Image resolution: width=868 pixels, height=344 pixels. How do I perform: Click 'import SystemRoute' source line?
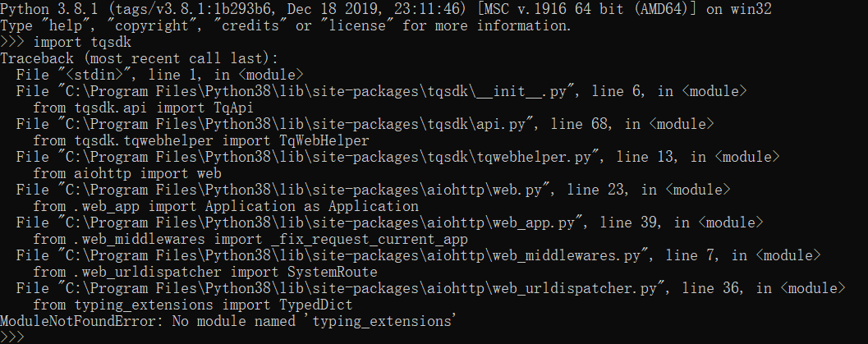point(205,272)
